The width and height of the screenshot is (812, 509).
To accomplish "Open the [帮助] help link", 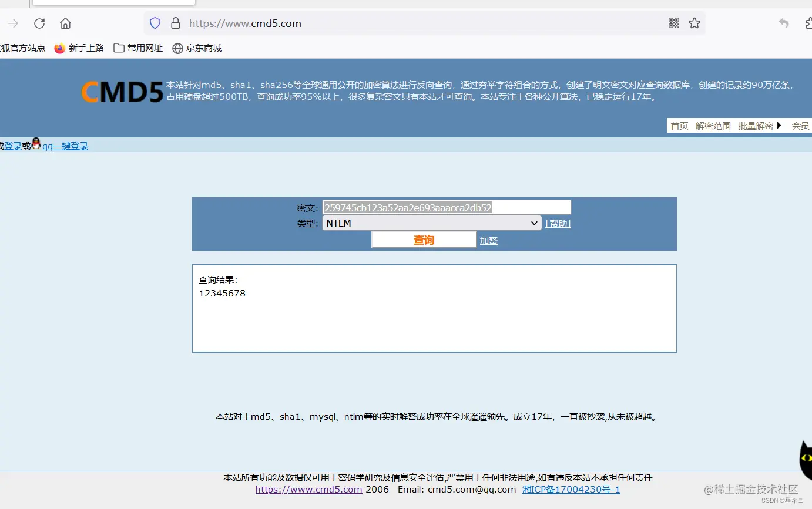I will pos(558,223).
